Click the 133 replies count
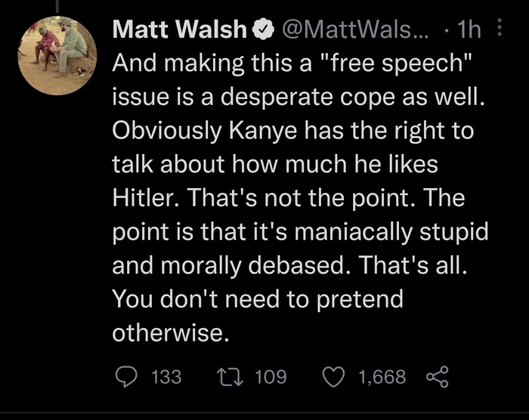The width and height of the screenshot is (529, 420). pyautogui.click(x=166, y=375)
